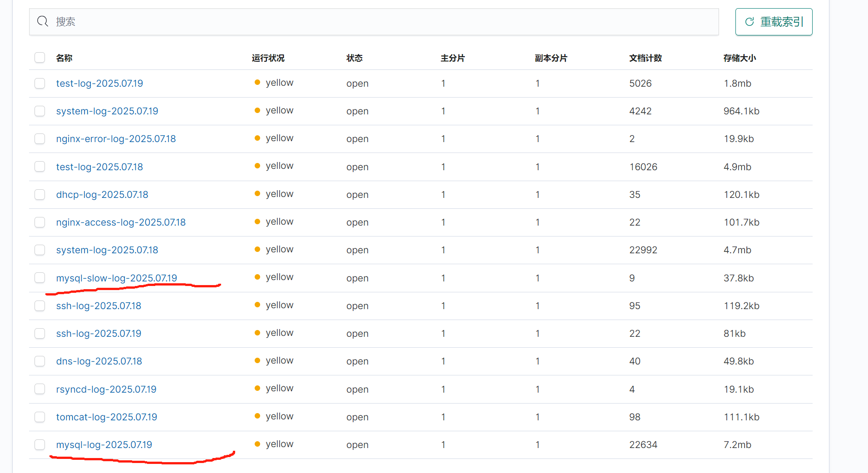Open the dhcp-log-2025.07.18 index link
The image size is (868, 473).
pyautogui.click(x=102, y=195)
